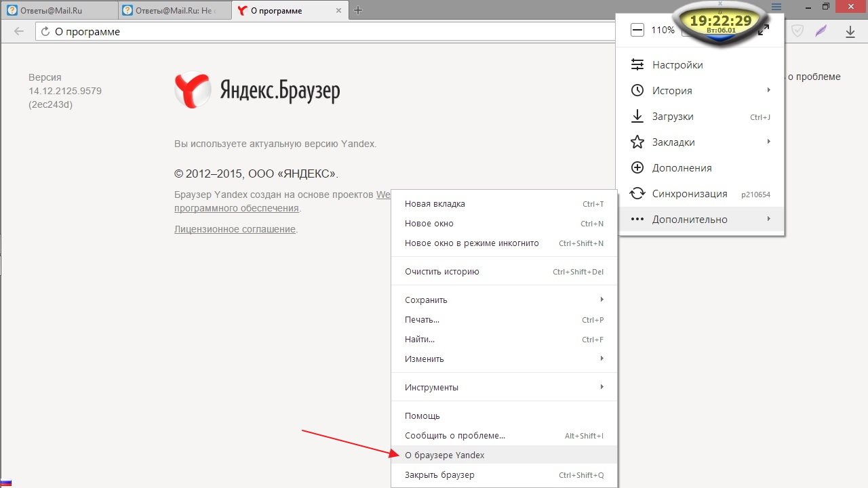Select Сообщить о проблеме... menu item
The width and height of the screenshot is (868, 488).
[505, 436]
